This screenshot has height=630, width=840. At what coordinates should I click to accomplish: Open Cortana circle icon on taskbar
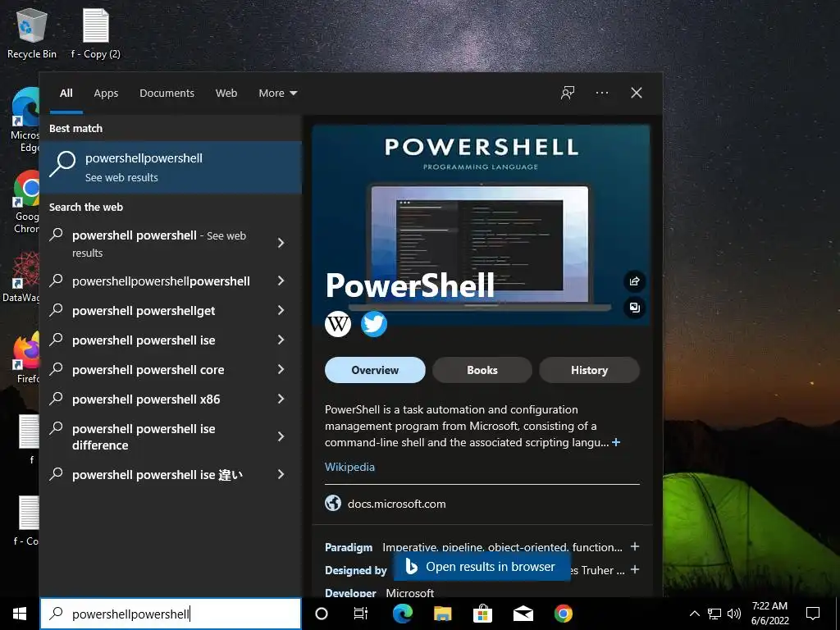322,614
